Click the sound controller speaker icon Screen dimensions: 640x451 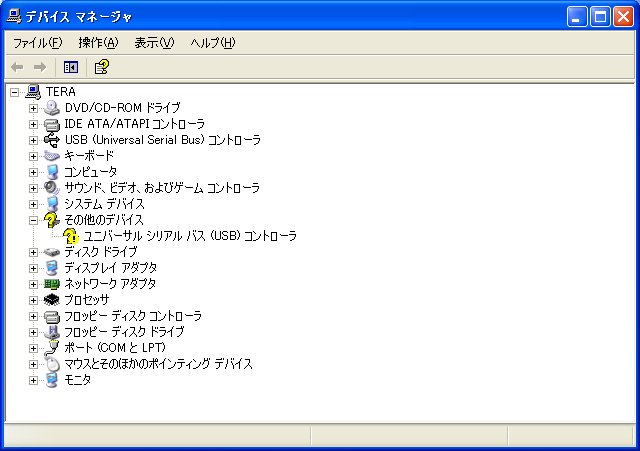(x=52, y=188)
